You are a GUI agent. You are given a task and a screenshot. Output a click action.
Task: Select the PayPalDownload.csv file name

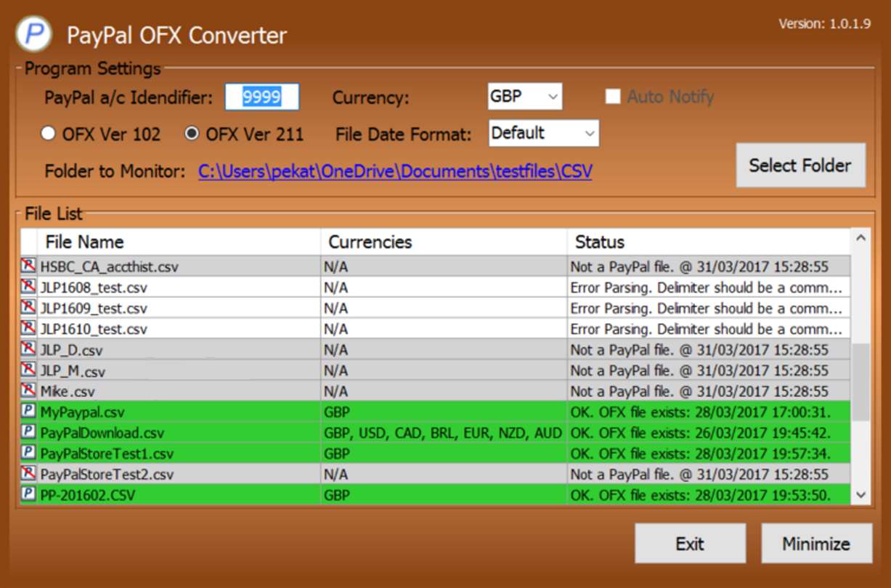tap(102, 433)
